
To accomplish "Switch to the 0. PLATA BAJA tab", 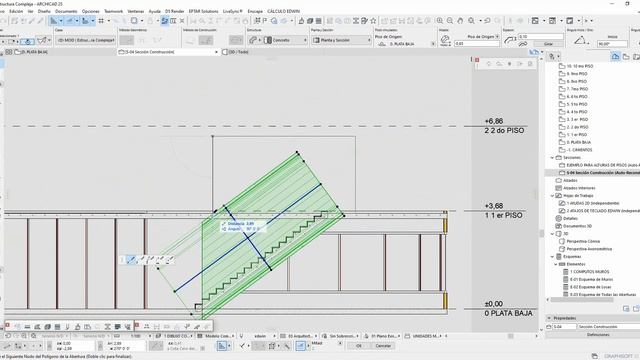I will [x=31, y=52].
